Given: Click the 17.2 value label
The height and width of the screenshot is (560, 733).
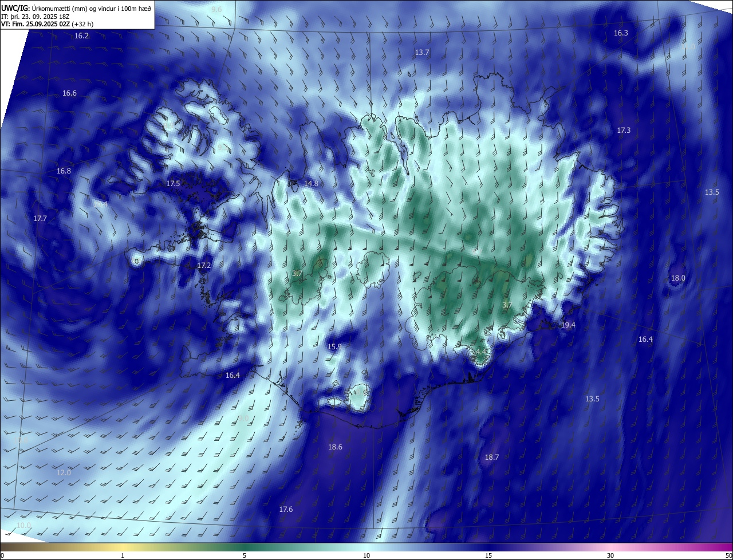Looking at the screenshot, I should pyautogui.click(x=204, y=266).
